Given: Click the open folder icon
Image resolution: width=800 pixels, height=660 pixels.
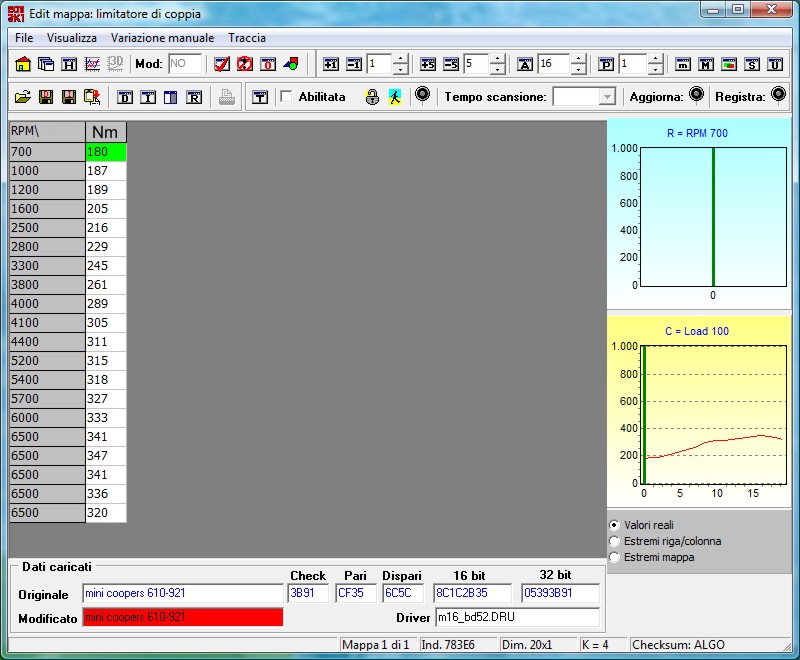Looking at the screenshot, I should (x=23, y=97).
